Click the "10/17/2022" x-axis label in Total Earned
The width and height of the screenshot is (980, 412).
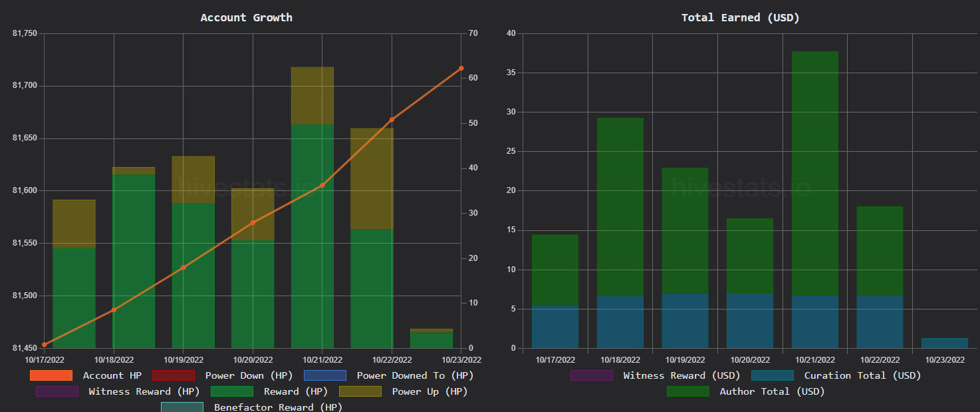(555, 359)
